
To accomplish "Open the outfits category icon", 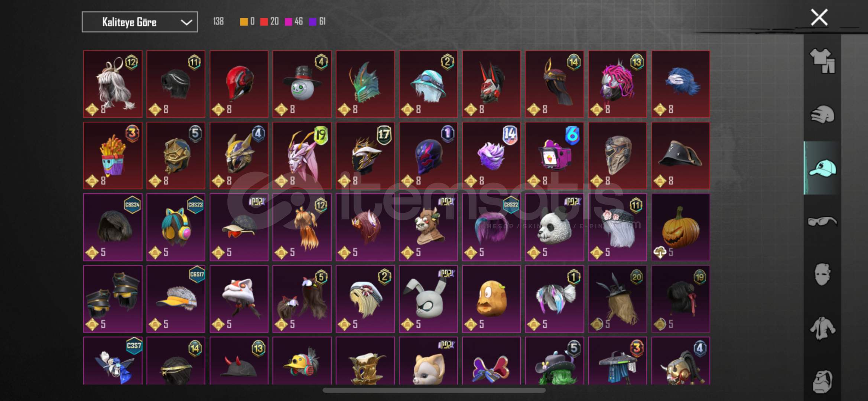I will [x=822, y=61].
